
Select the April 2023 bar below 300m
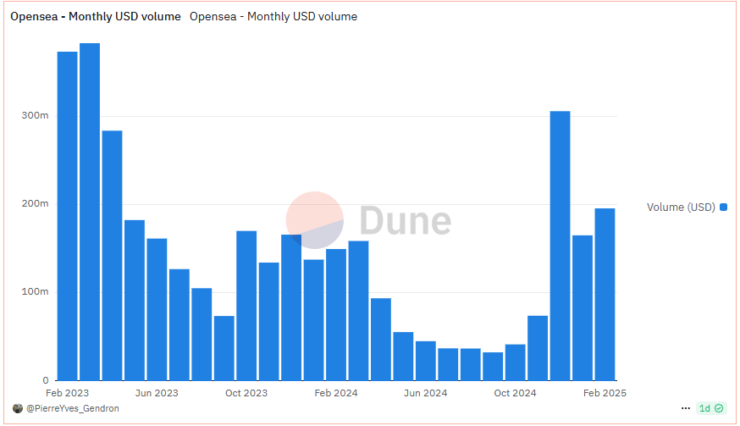coord(112,255)
